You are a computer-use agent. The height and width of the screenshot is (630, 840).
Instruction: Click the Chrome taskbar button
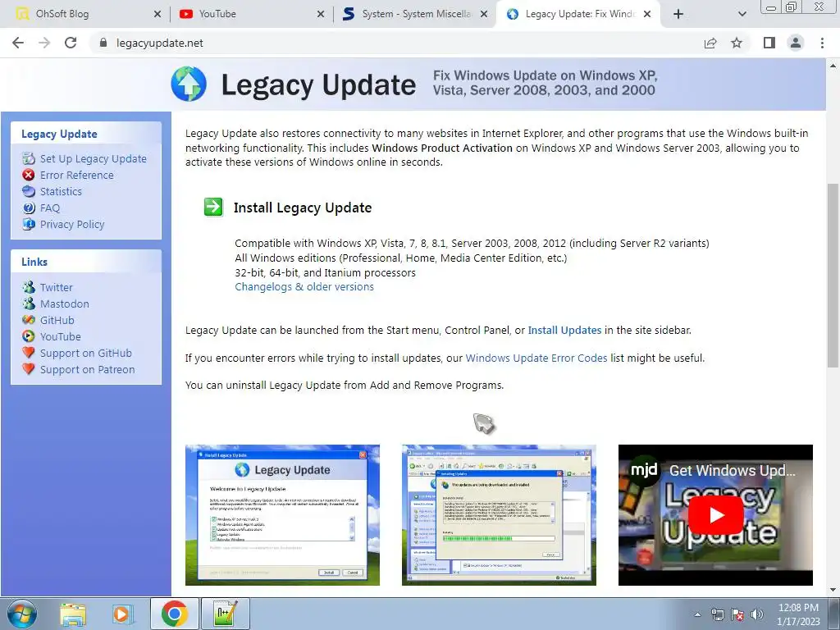175,614
